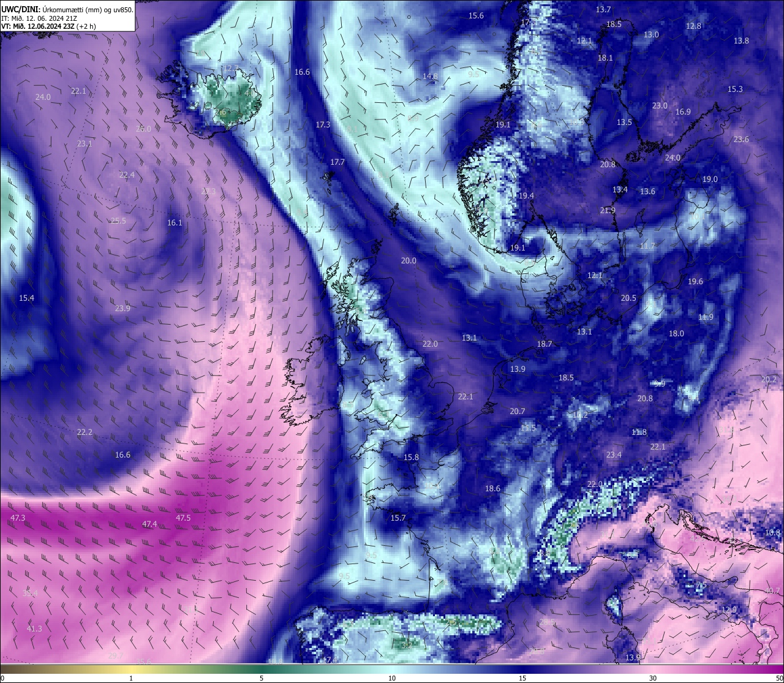Click the map value '13.7'
The image size is (784, 683).
603,10
